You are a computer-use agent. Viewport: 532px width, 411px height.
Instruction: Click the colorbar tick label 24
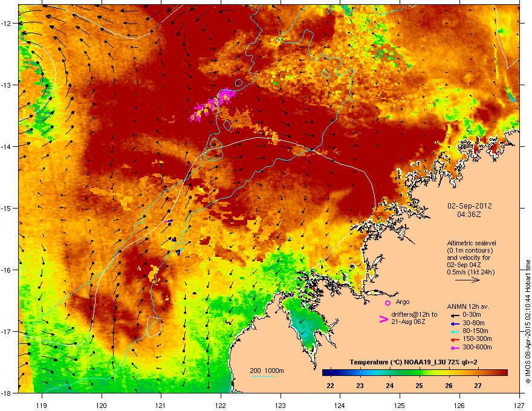pyautogui.click(x=390, y=386)
